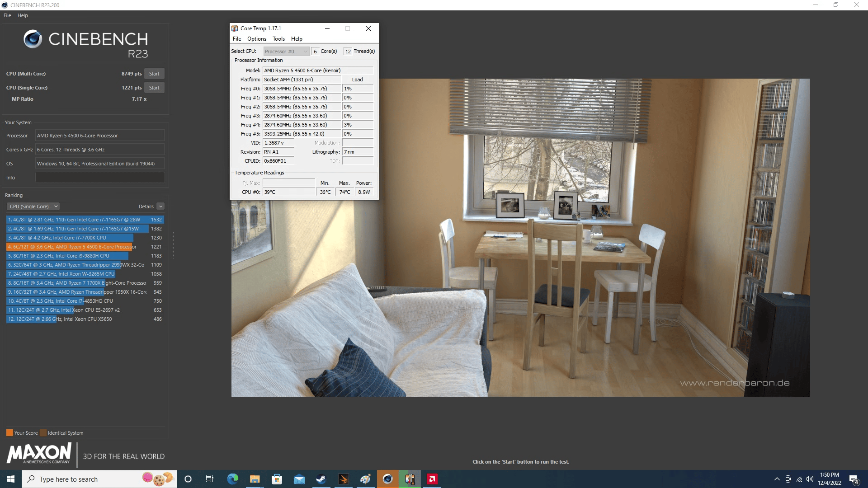
Task: Click the Info input field
Action: pos(100,178)
